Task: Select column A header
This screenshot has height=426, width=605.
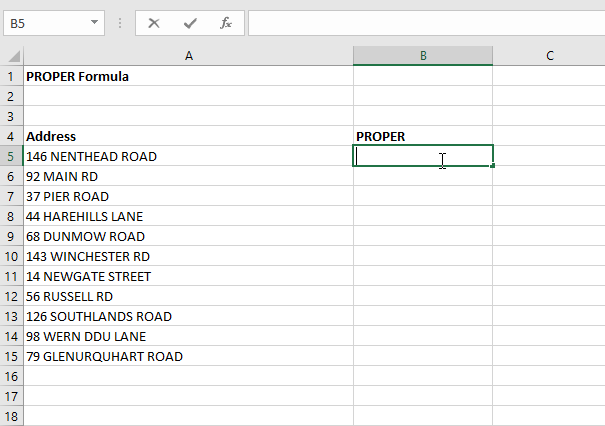Action: coord(188,57)
